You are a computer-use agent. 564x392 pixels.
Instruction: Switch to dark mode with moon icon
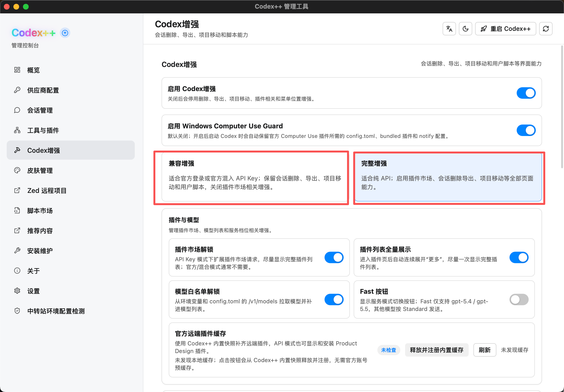(465, 29)
